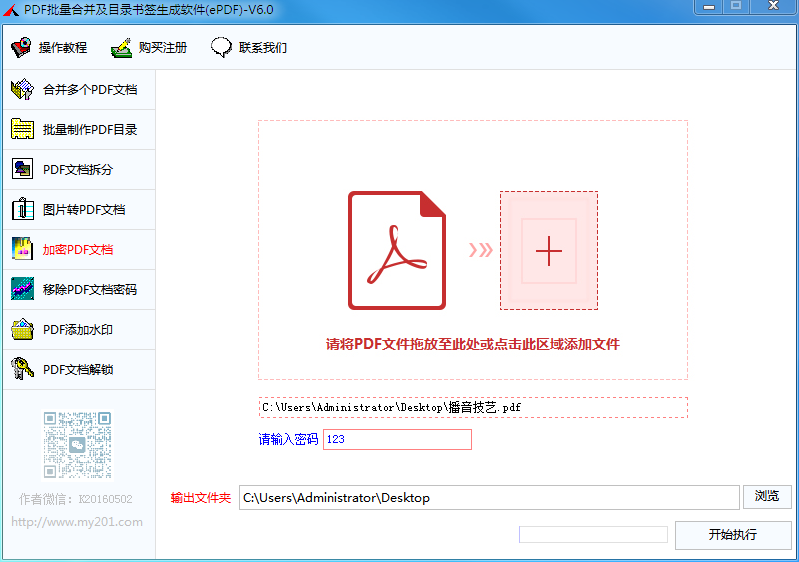Screen dimensions: 799x562
Task: Click the PDF文档解锁 keys icon
Action: pyautogui.click(x=22, y=369)
